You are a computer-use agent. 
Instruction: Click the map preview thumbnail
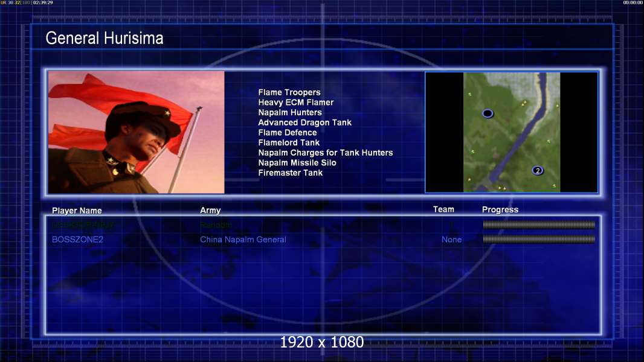coord(511,132)
